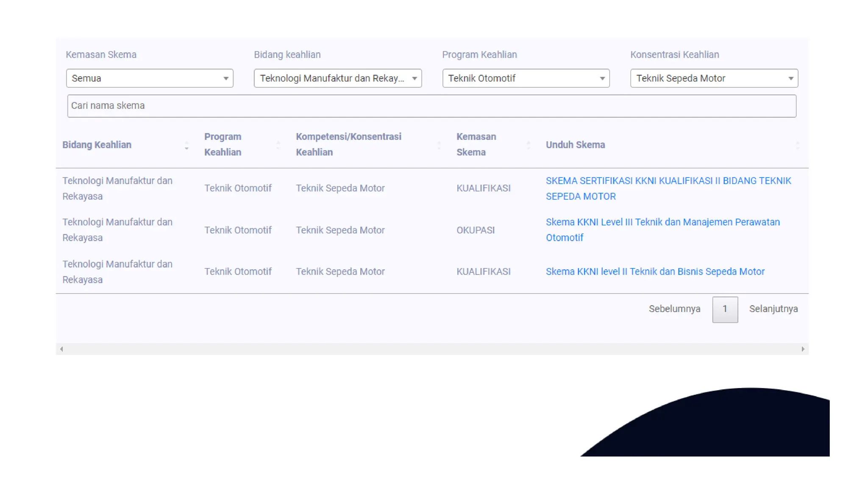Click right arrow of horizontal scrollbar

pos(803,349)
